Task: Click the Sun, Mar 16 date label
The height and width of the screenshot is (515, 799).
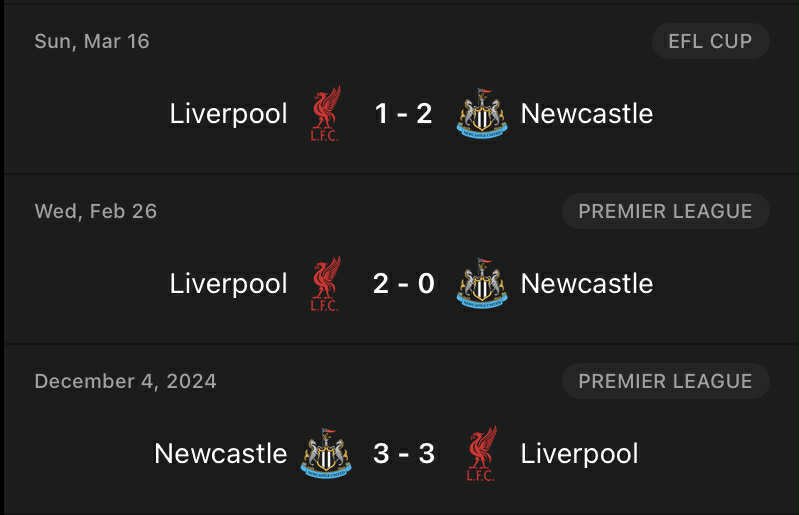Action: (x=92, y=42)
